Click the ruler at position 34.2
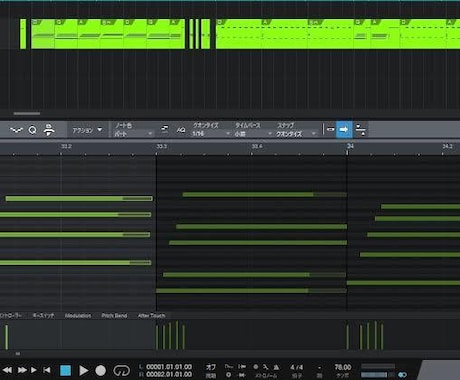 (x=447, y=147)
